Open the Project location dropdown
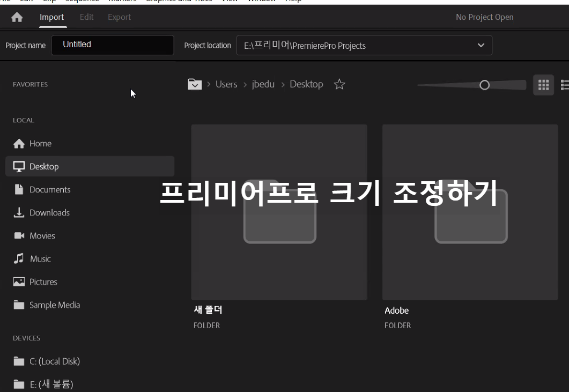Screen dimensions: 569x392 481,45
